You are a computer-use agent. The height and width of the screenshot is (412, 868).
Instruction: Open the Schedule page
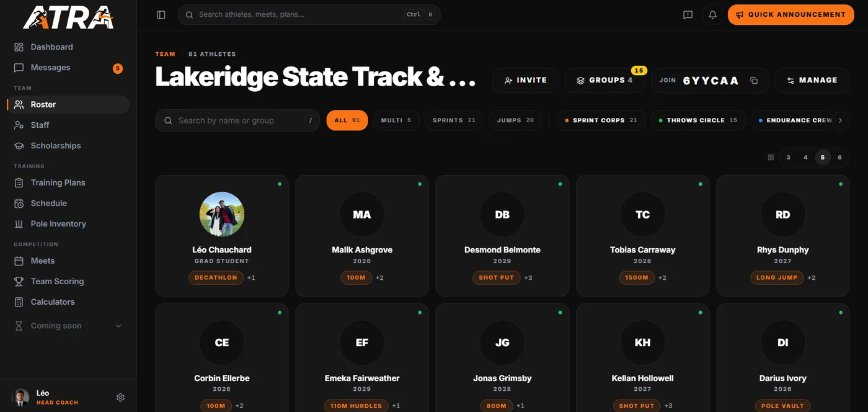(x=68, y=204)
